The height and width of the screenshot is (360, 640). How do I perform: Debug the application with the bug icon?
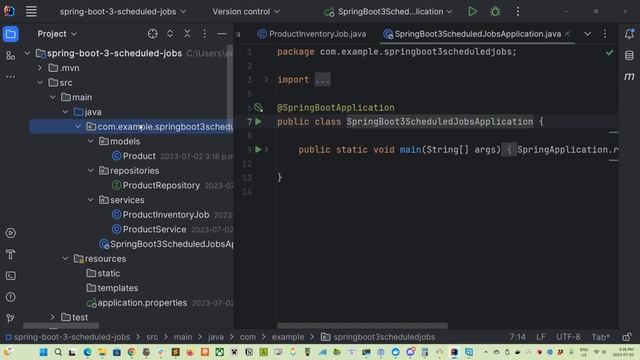click(x=495, y=11)
